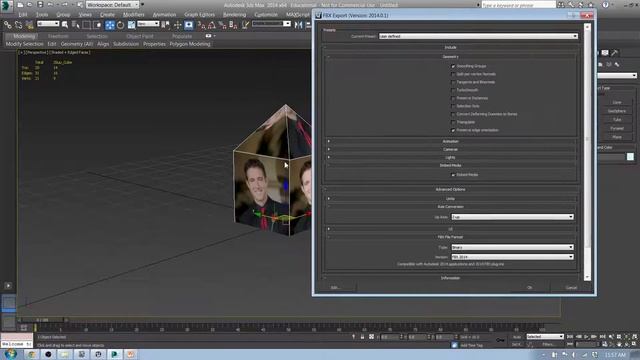The height and width of the screenshot is (360, 640).
Task: Open the Modifiers menu
Action: point(133,15)
